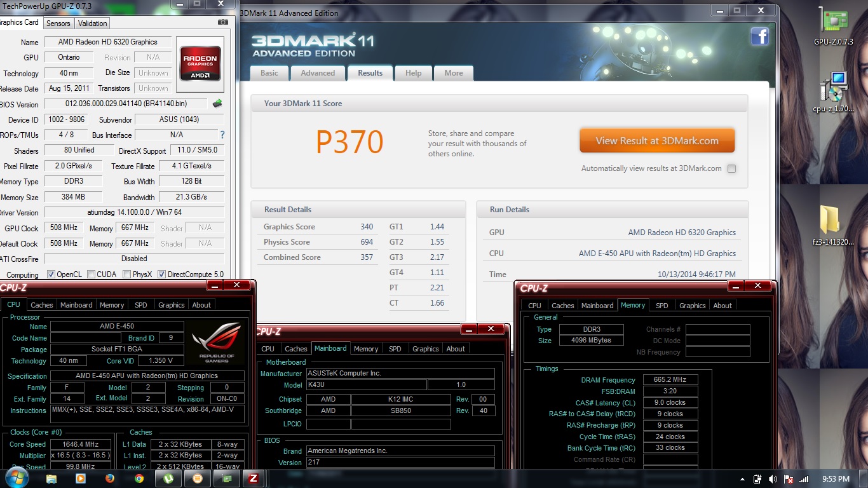Viewport: 868px width, 488px height.
Task: Open the Basic tab in 3DMark 11
Action: click(x=269, y=73)
